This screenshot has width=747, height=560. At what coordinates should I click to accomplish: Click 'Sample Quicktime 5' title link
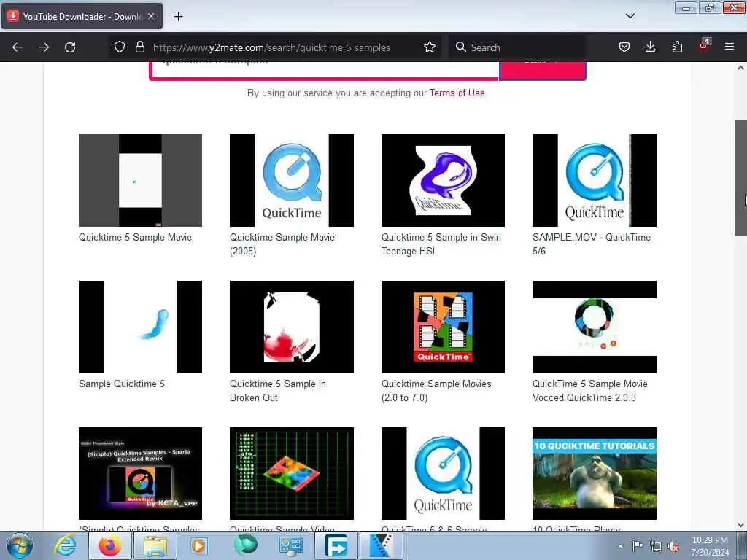(x=122, y=384)
